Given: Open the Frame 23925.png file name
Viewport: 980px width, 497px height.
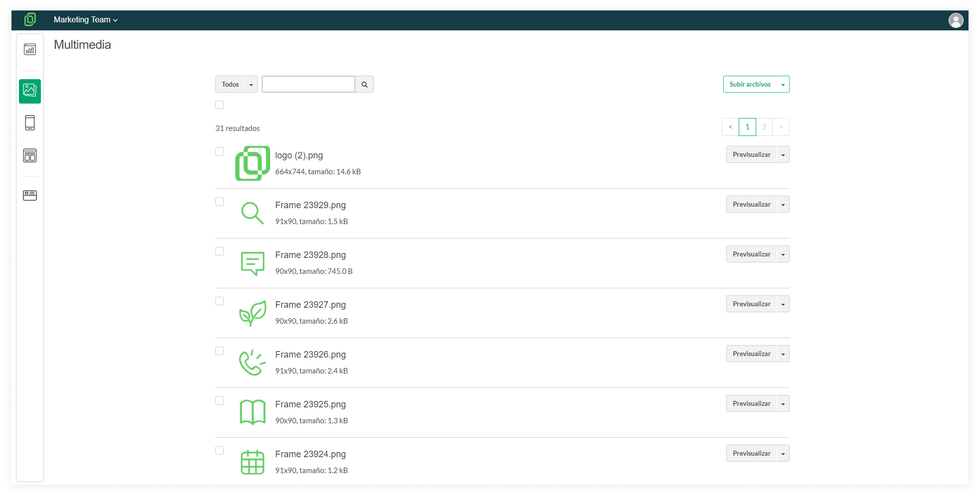Looking at the screenshot, I should click(x=311, y=404).
